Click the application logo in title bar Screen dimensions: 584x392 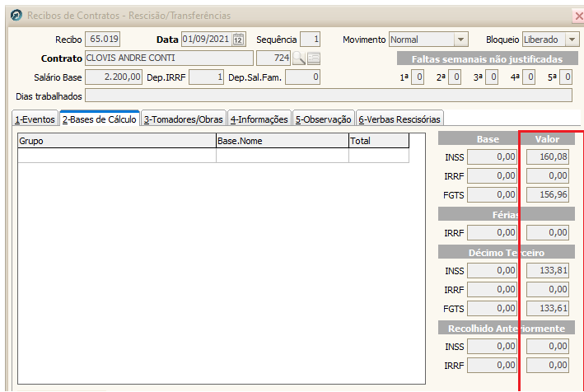pyautogui.click(x=16, y=16)
